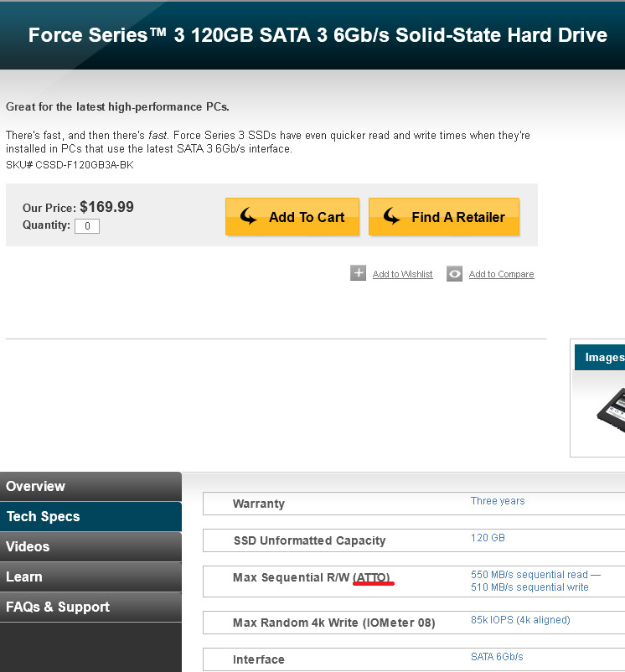
Task: Focus the Quantity input field
Action: (87, 226)
